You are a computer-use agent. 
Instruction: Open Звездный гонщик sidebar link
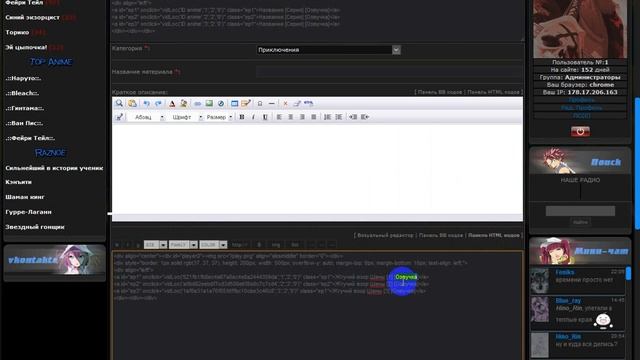(x=35, y=227)
